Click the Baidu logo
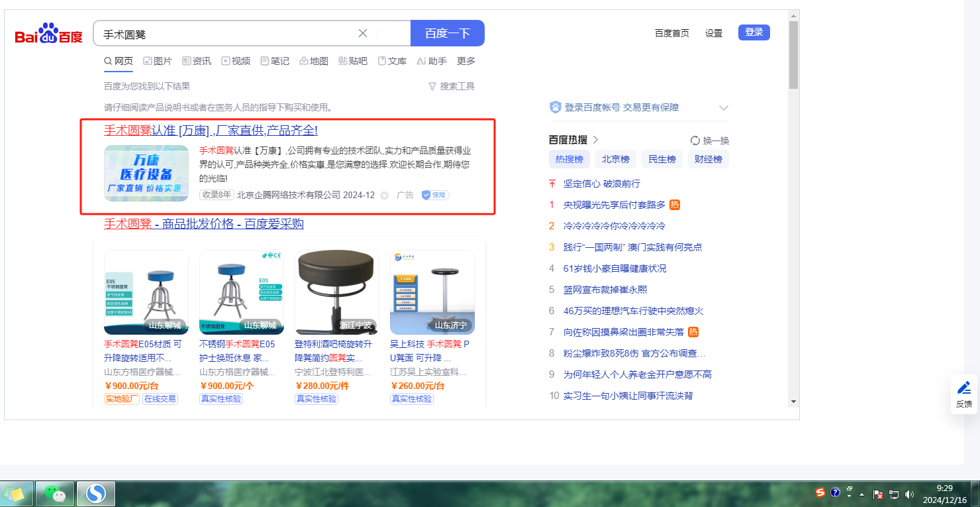Screen dimensions: 980x507 click(49, 33)
